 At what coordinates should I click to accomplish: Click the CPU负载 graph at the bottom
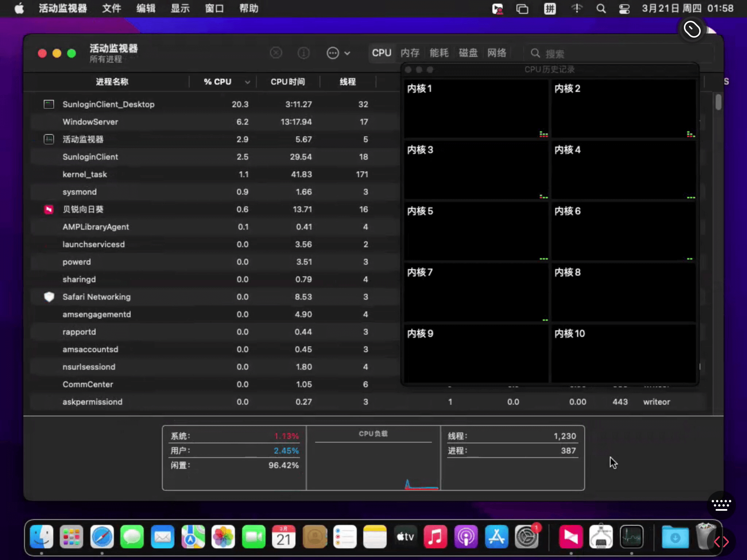tap(373, 458)
